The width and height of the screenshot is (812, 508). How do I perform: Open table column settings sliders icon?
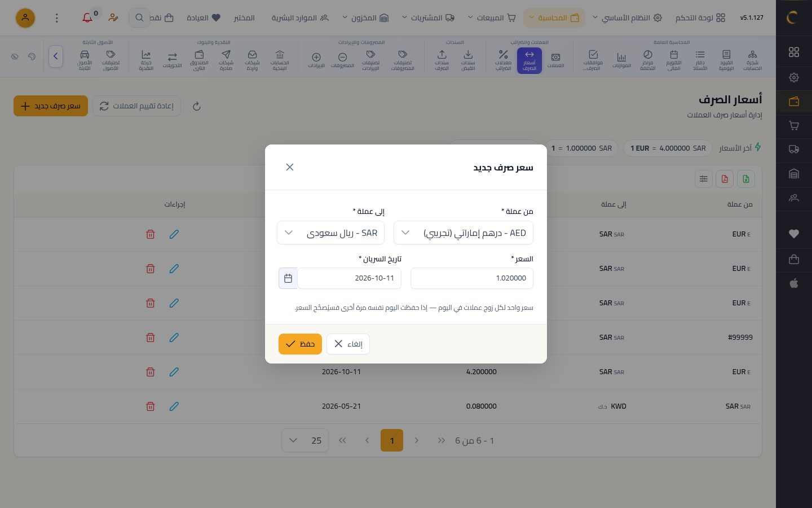(x=704, y=179)
